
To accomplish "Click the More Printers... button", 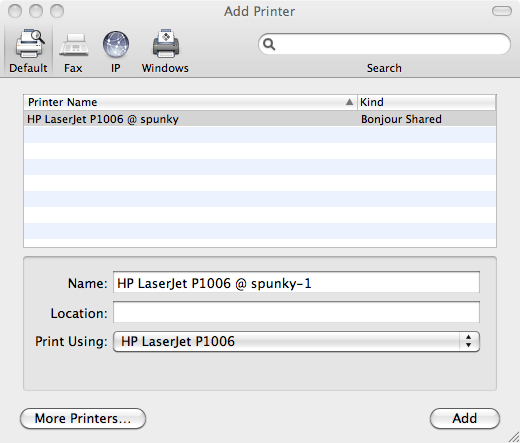I will tap(83, 418).
